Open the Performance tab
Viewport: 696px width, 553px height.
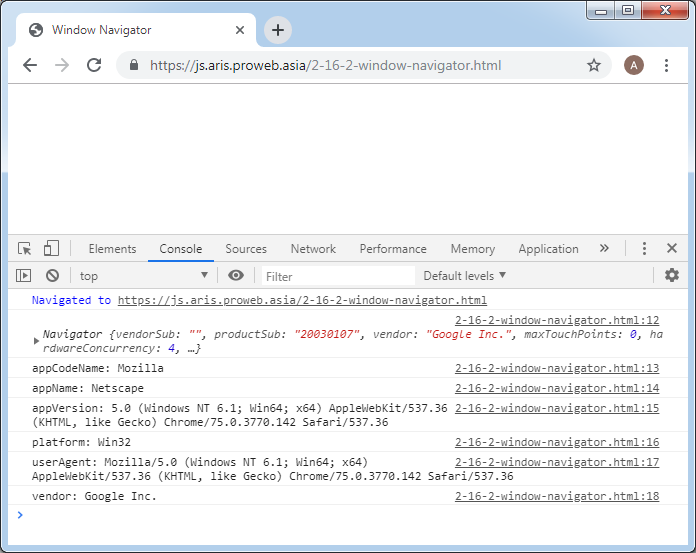coord(393,249)
